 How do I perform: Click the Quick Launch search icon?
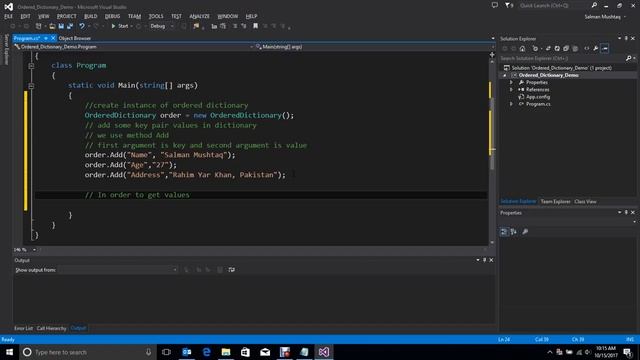pos(594,5)
